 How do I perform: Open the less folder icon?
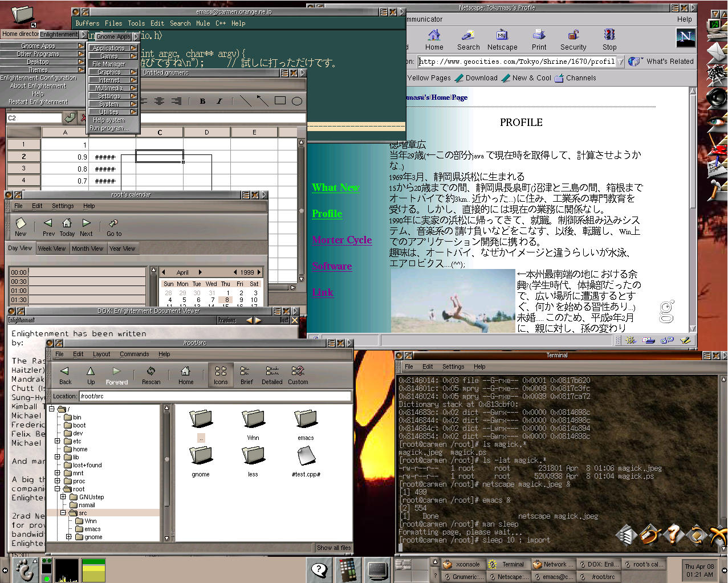[253, 455]
